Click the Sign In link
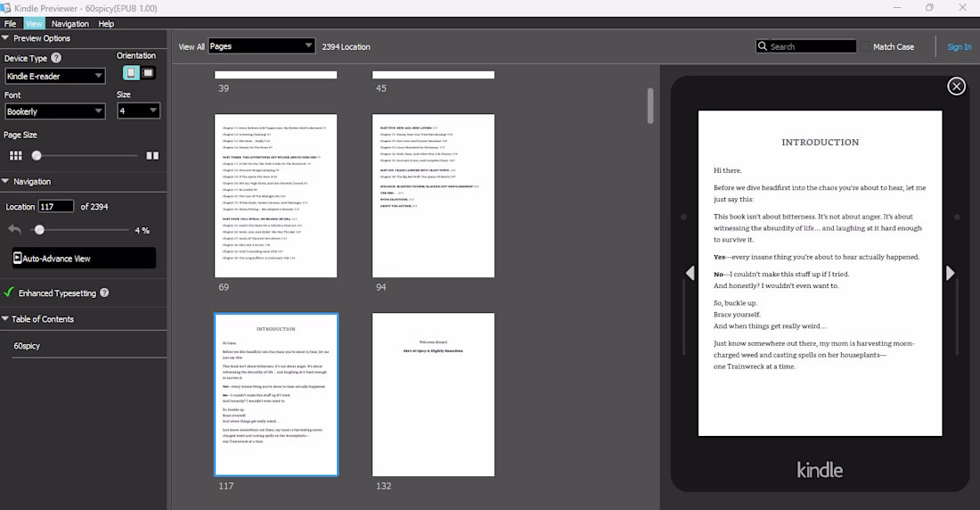 (960, 46)
